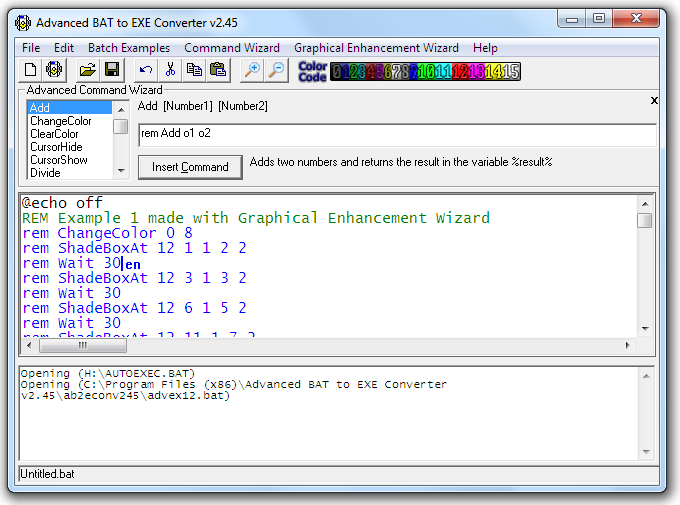Click the Undo arrow icon
The height and width of the screenshot is (505, 680).
tap(146, 70)
